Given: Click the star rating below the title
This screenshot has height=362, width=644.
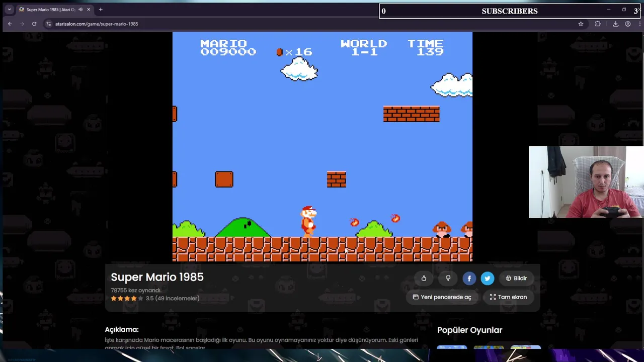Looking at the screenshot, I should coord(127,298).
